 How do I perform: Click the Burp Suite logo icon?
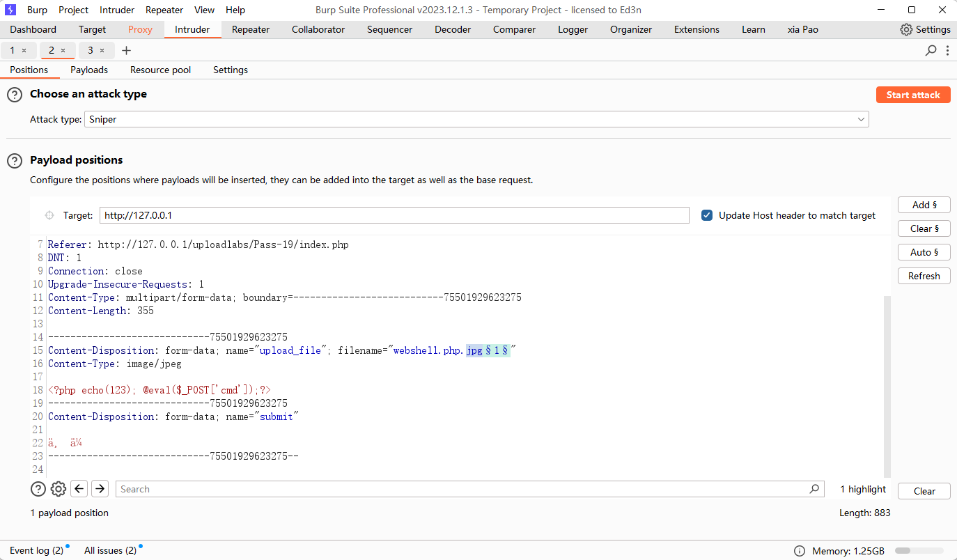(x=10, y=10)
